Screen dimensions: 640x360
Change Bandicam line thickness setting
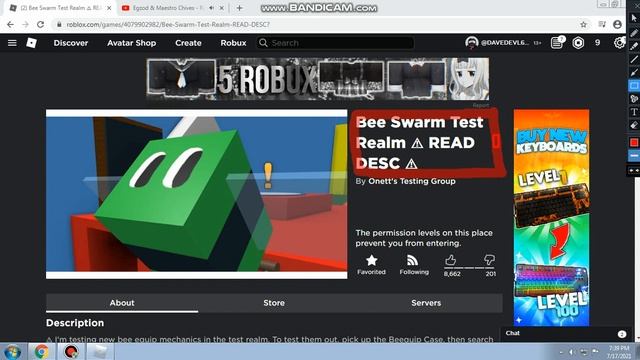(x=634, y=156)
